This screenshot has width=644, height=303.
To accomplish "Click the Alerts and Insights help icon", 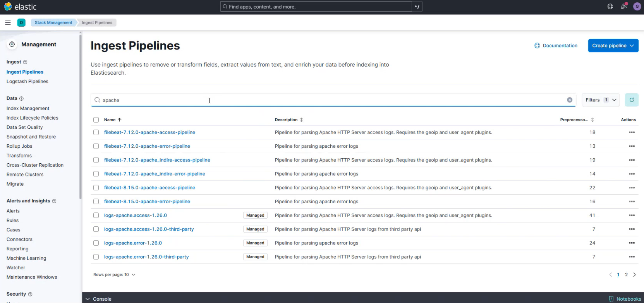I will pyautogui.click(x=54, y=201).
